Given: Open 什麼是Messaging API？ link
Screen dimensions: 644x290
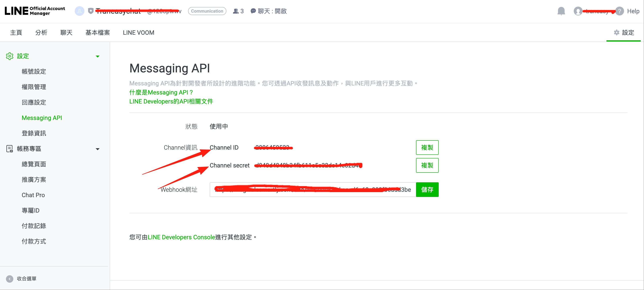Looking at the screenshot, I should pyautogui.click(x=161, y=92).
